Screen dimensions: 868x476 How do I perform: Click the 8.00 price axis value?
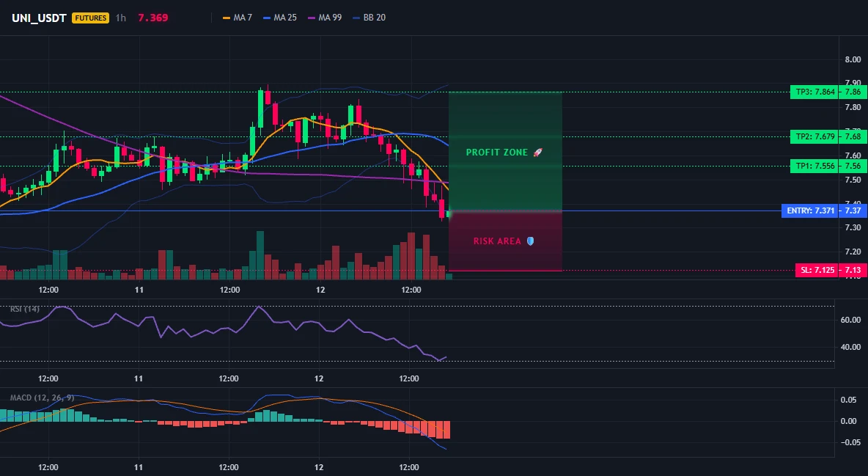coord(853,60)
